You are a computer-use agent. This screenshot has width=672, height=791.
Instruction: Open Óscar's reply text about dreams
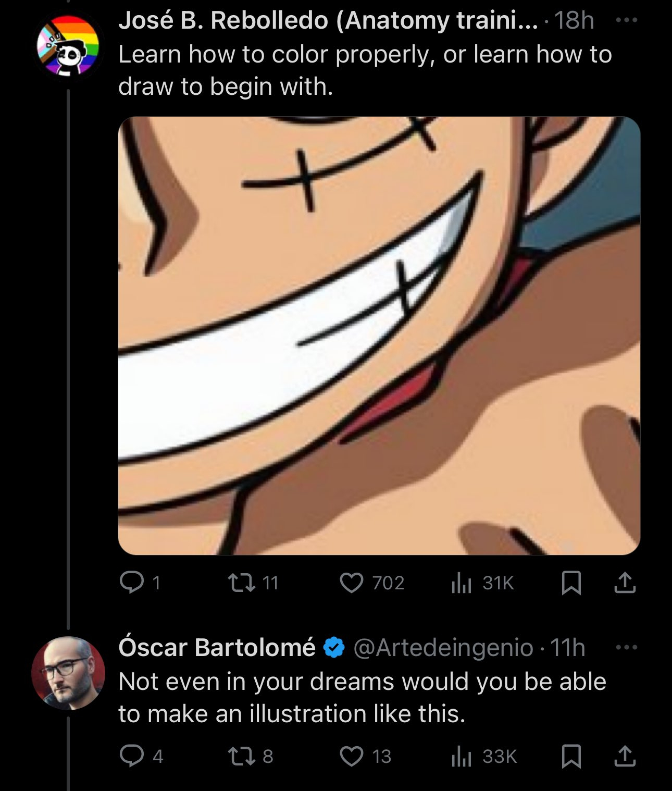point(362,697)
